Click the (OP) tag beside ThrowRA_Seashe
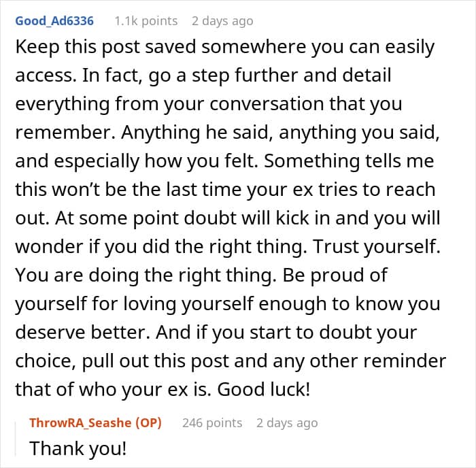 click(x=148, y=422)
